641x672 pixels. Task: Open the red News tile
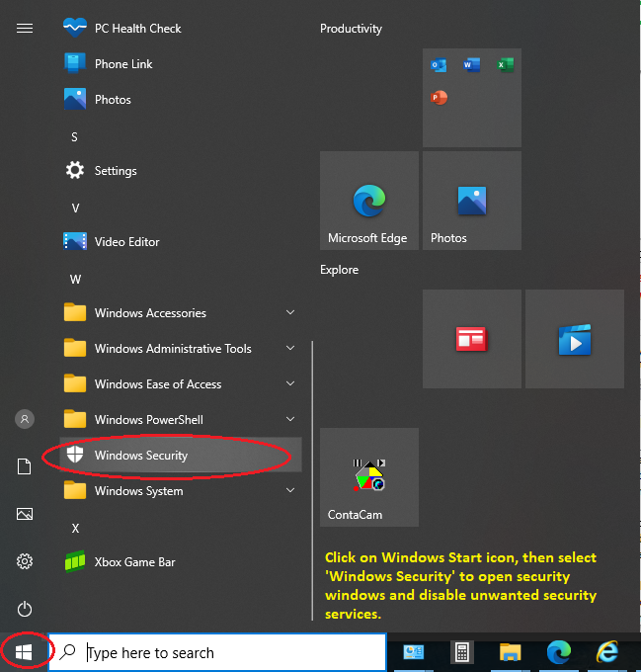(x=472, y=339)
